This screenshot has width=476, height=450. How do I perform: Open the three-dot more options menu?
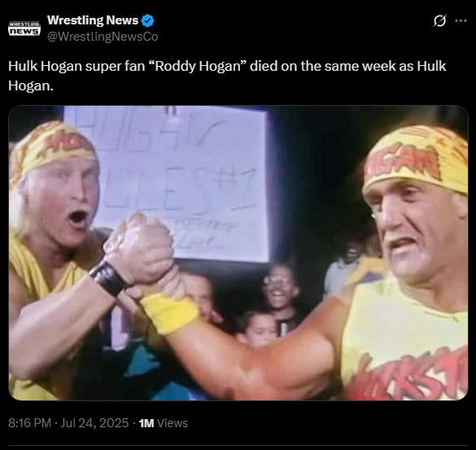[x=461, y=20]
